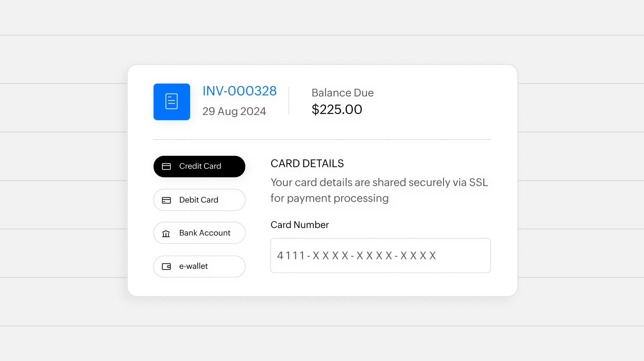This screenshot has height=361, width=644.
Task: Select the Credit Card payment tab
Action: coord(199,167)
